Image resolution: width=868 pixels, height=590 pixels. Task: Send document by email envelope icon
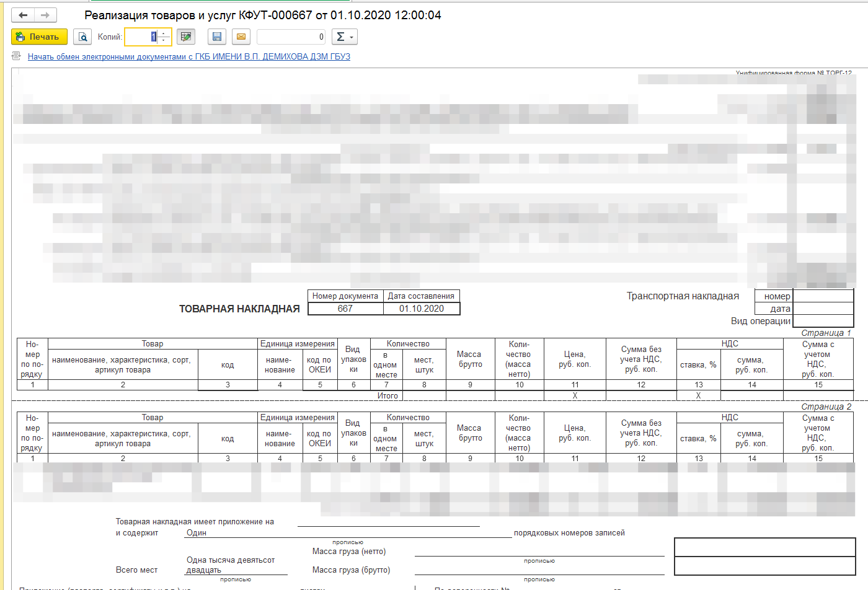tap(241, 37)
